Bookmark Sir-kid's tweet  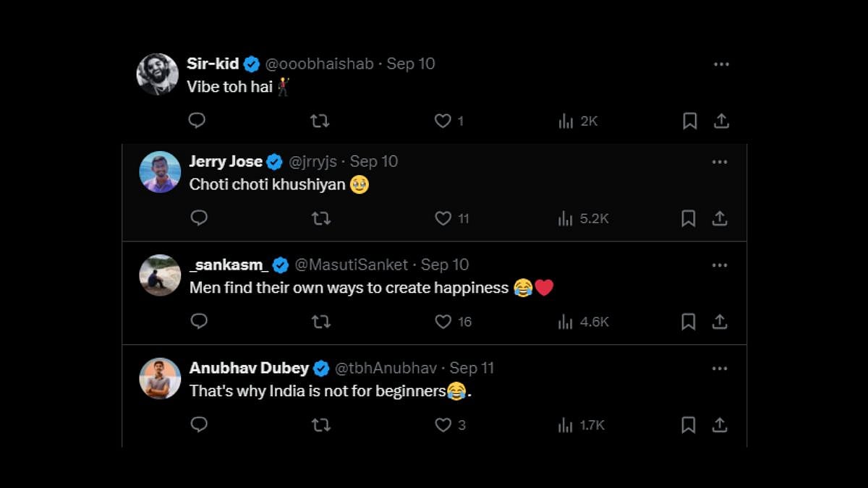tap(690, 121)
